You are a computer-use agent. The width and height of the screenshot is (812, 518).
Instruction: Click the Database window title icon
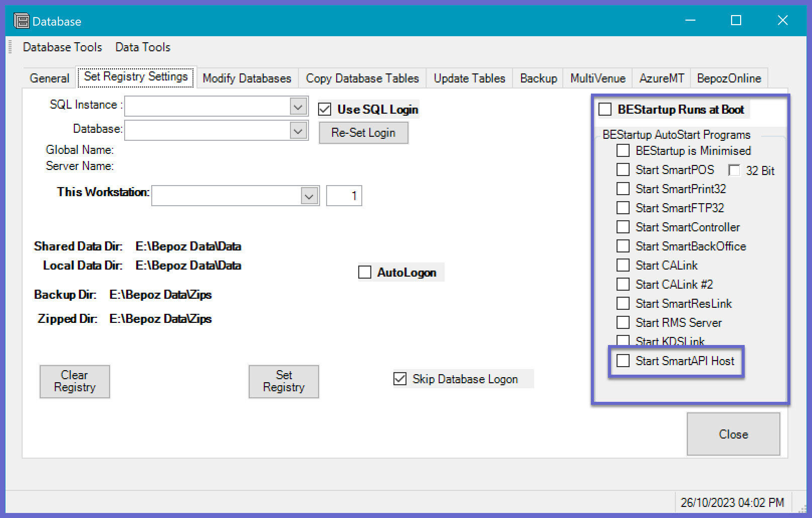click(22, 21)
